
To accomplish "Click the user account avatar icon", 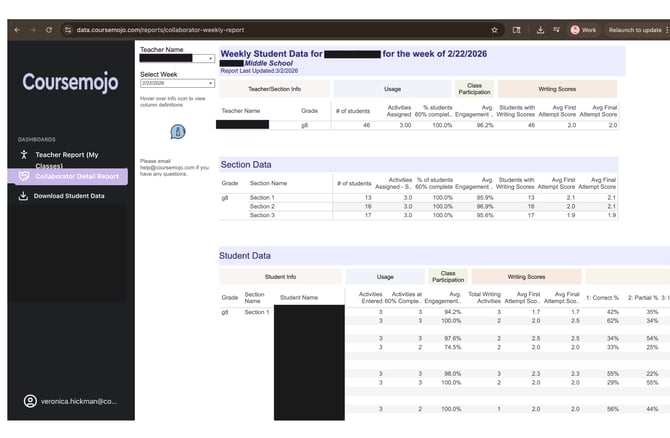I will [30, 401].
